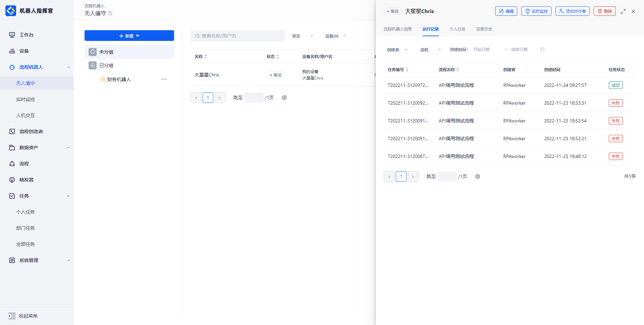Click previous page arrow in robot list

196,98
